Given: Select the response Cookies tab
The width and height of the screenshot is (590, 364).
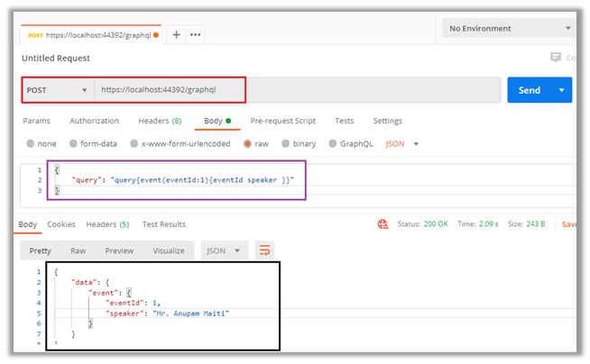Looking at the screenshot, I should pyautogui.click(x=61, y=224).
